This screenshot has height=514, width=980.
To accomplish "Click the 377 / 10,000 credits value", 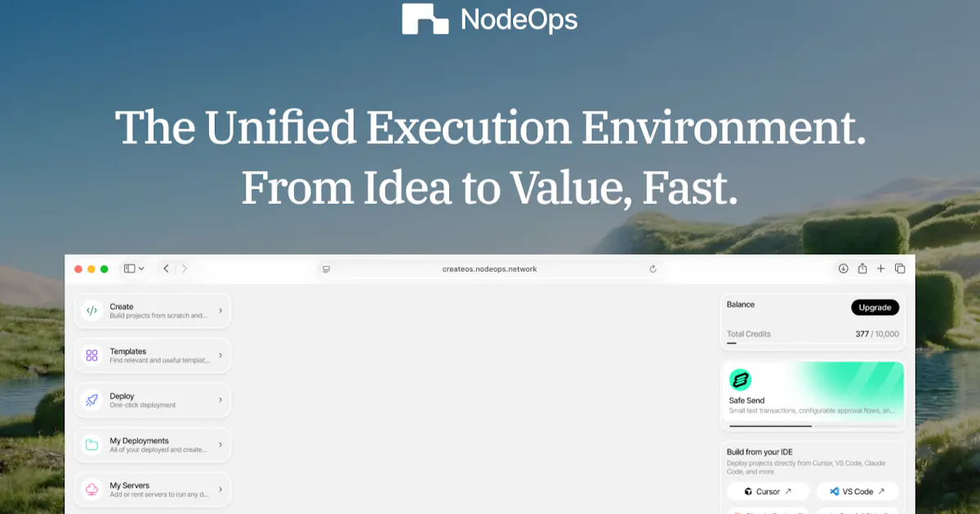I will [877, 334].
